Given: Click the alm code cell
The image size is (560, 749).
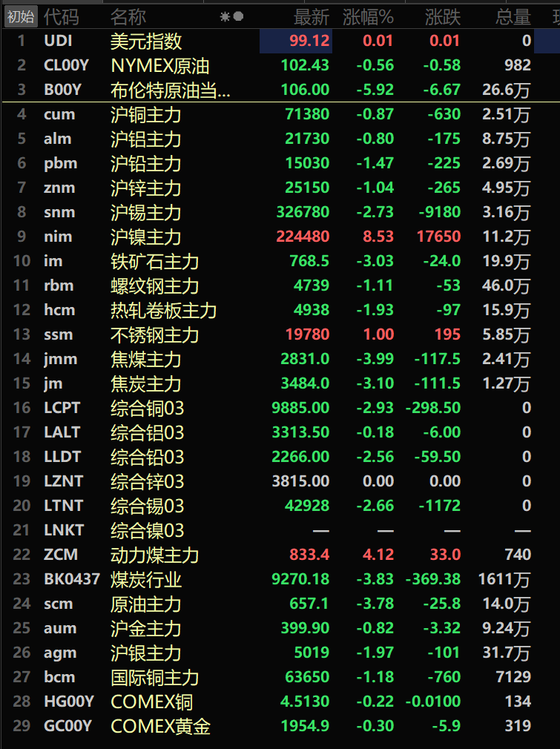Looking at the screenshot, I should tap(57, 139).
